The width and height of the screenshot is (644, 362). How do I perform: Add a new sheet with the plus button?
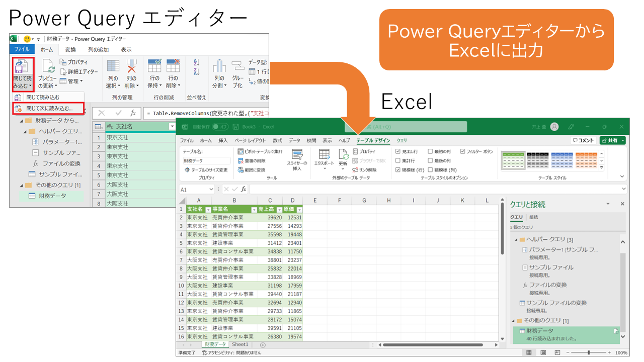263,345
